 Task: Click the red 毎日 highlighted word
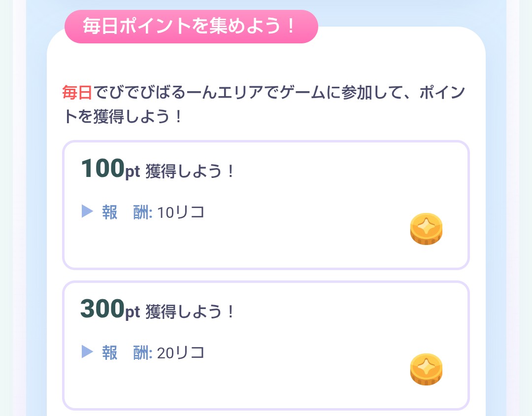pyautogui.click(x=77, y=92)
